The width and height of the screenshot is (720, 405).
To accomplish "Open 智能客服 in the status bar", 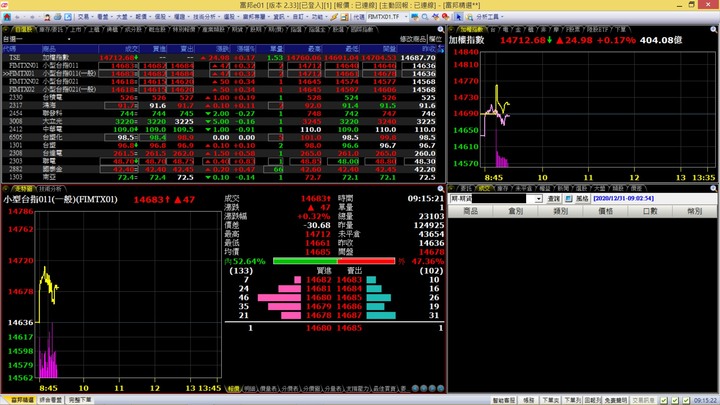I will [504, 400].
